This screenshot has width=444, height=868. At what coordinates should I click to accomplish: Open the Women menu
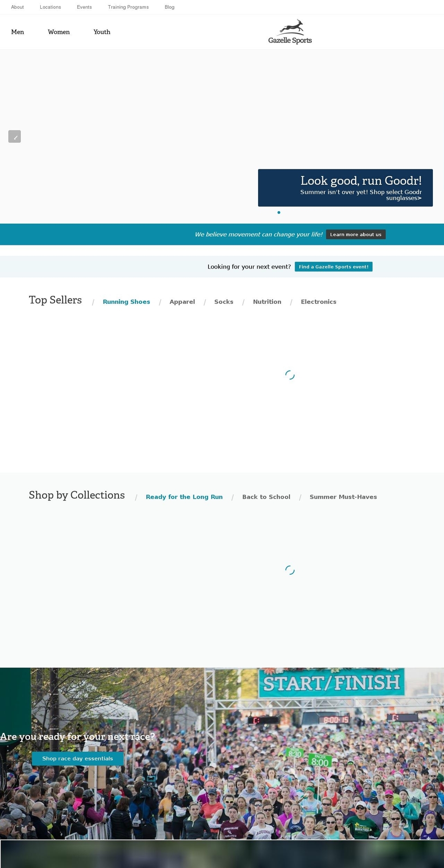(59, 32)
